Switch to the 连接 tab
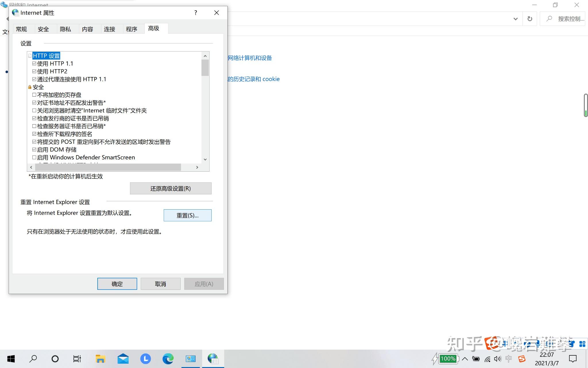Image resolution: width=588 pixels, height=368 pixels. (x=109, y=29)
